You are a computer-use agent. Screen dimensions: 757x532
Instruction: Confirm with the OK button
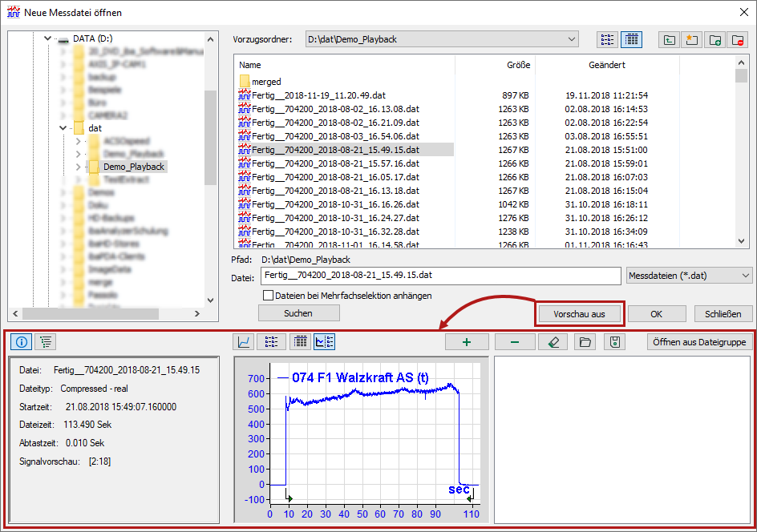pos(657,314)
